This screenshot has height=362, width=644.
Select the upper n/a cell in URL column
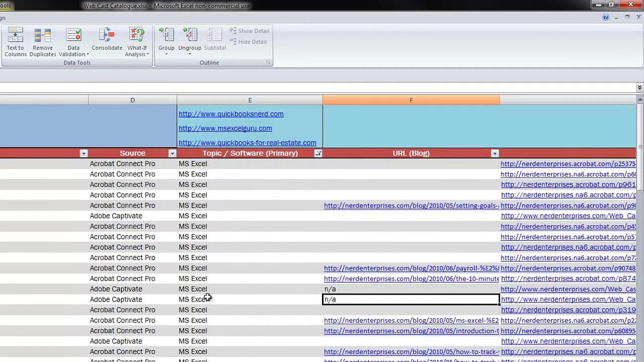coord(411,289)
